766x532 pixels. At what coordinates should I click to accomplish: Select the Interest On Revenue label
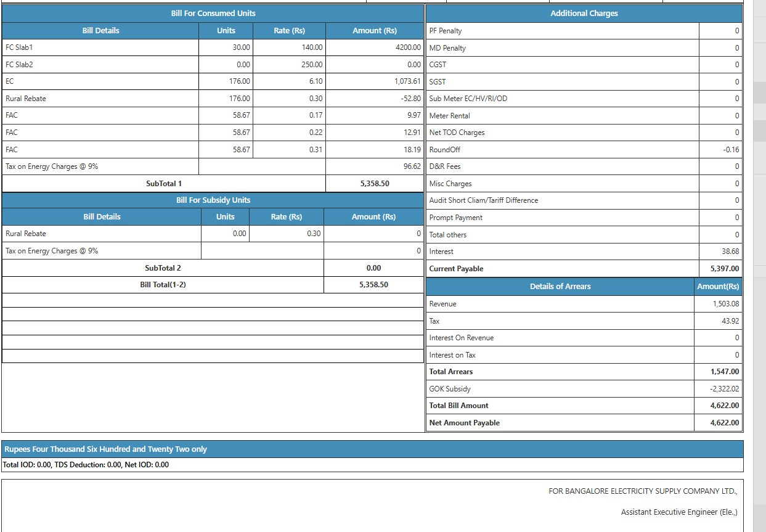pos(462,338)
